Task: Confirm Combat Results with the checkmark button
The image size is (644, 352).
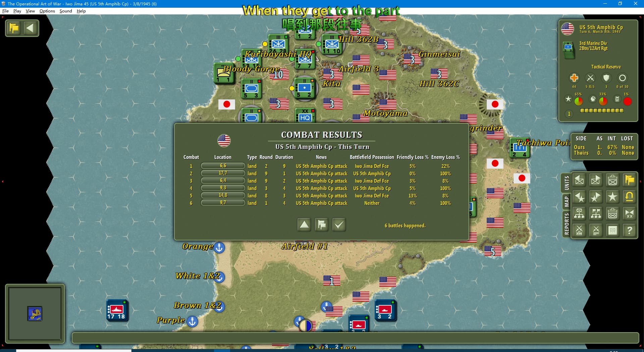Action: click(x=339, y=225)
